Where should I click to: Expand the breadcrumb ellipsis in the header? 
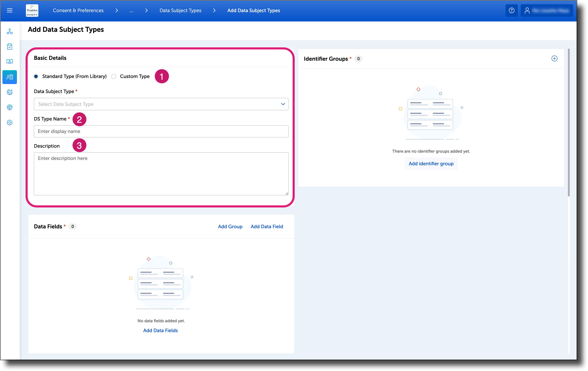click(132, 11)
